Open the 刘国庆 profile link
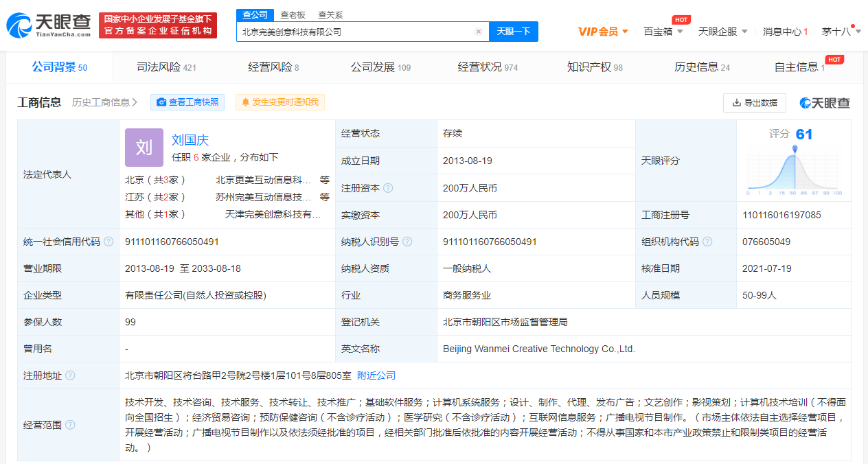 pos(190,140)
